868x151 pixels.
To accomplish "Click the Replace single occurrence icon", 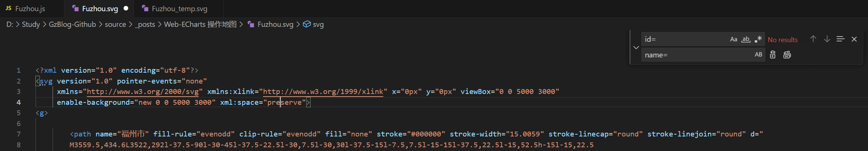I will (773, 55).
